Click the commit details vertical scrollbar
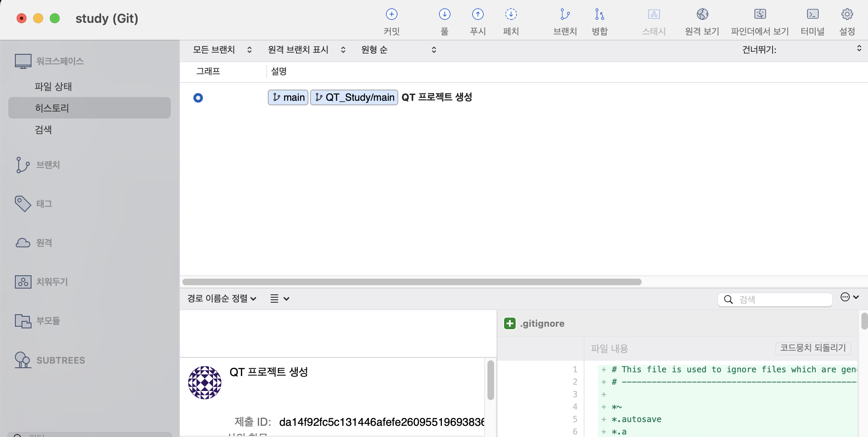The image size is (868, 437). point(491,380)
